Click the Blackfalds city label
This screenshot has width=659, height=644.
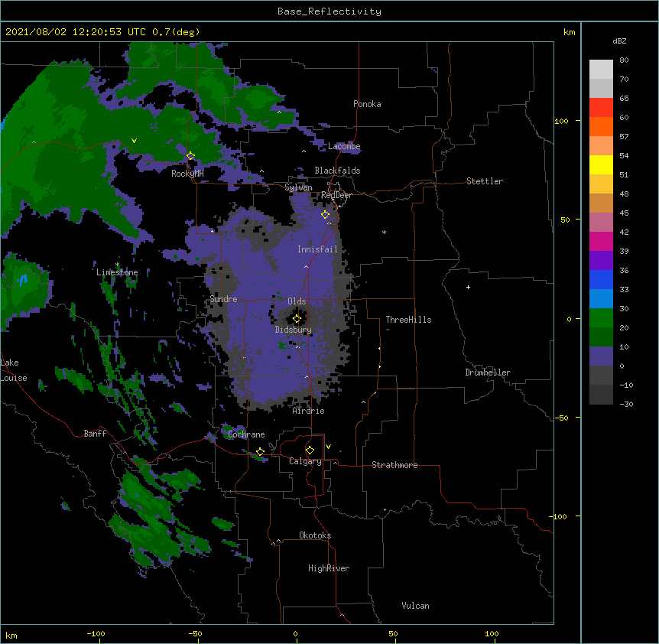tap(337, 171)
